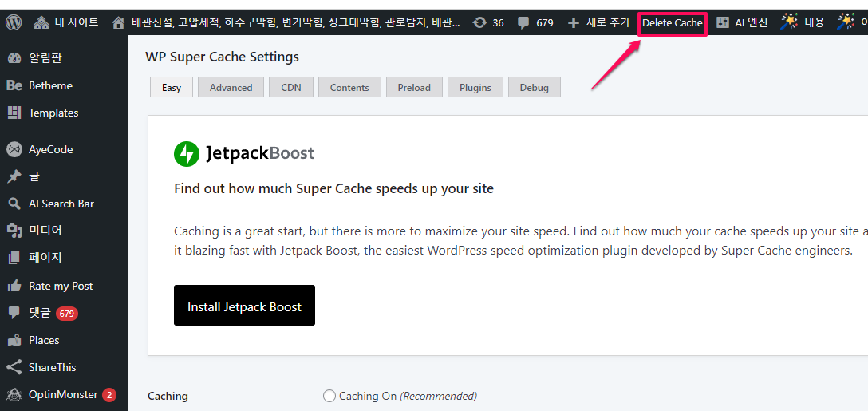Click 내용 in the admin bar
Screen dimensions: 868x411
(814, 22)
